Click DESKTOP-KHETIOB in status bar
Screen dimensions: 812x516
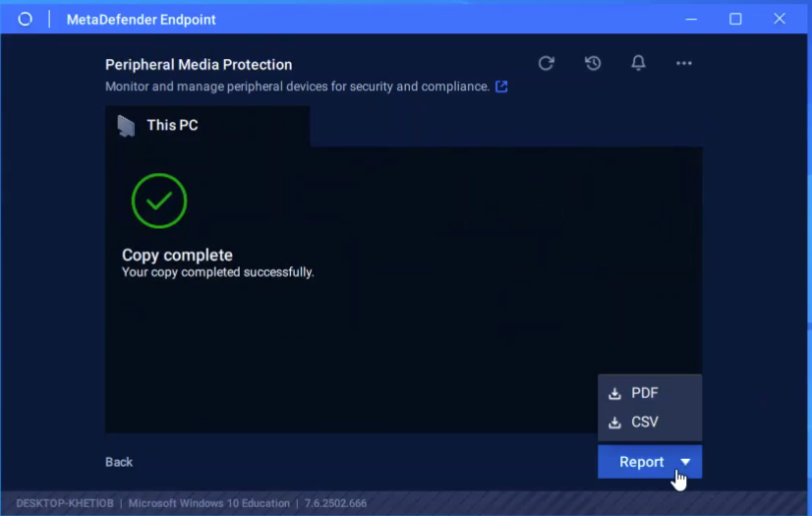click(x=65, y=503)
